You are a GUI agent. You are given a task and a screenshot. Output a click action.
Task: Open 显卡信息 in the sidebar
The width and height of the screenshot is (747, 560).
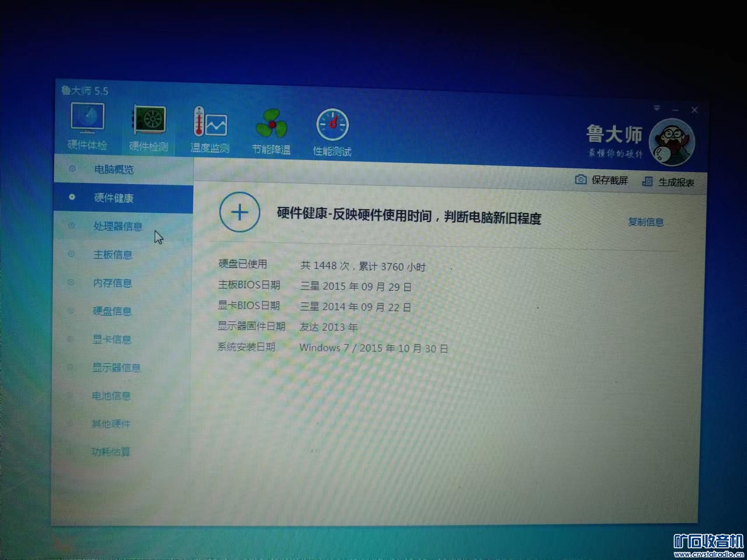point(112,339)
